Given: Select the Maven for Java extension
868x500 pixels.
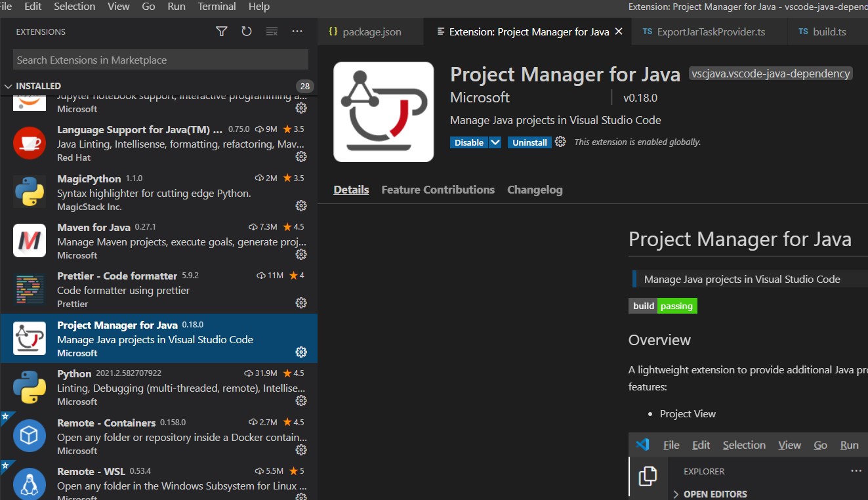Looking at the screenshot, I should tap(159, 240).
